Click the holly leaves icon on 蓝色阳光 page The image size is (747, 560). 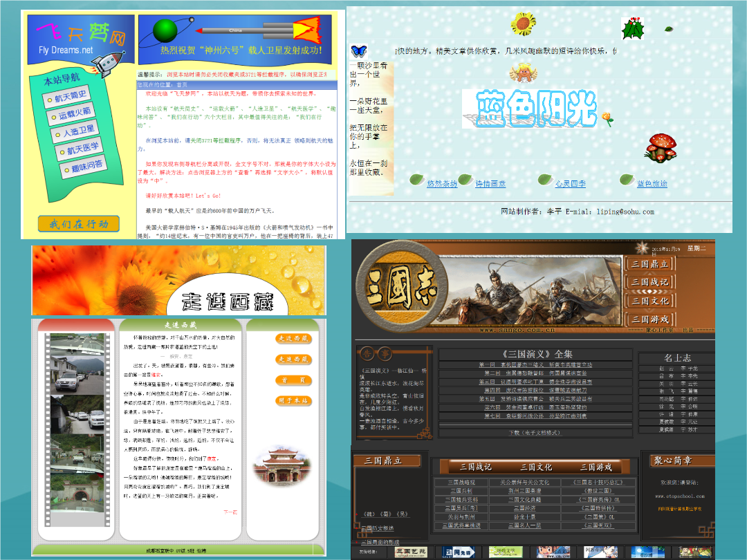[x=633, y=28]
